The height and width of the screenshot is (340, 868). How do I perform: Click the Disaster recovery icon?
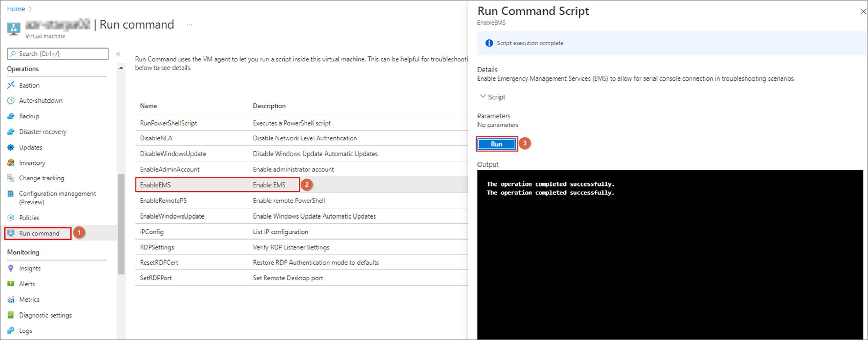coord(11,131)
